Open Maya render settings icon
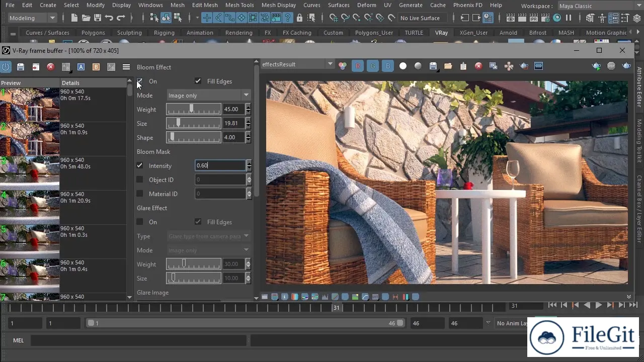 click(545, 18)
